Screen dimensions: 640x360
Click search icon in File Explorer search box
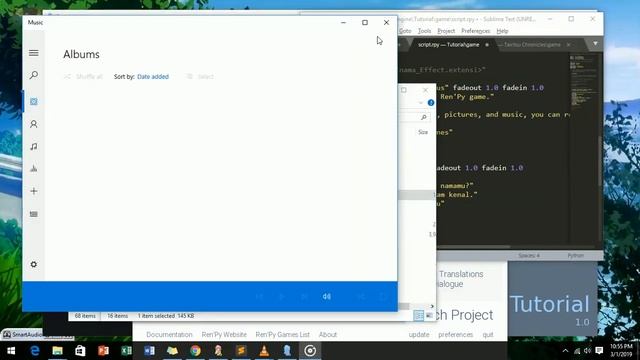click(424, 118)
